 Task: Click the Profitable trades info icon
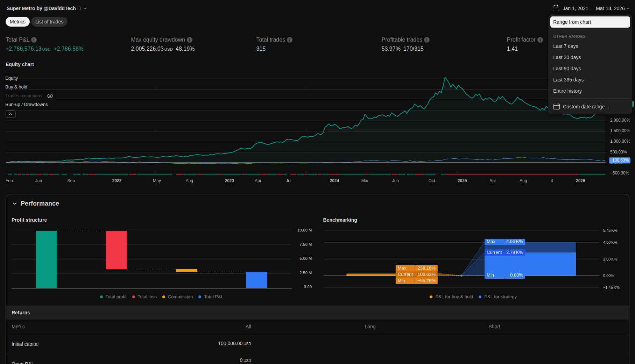pos(427,40)
